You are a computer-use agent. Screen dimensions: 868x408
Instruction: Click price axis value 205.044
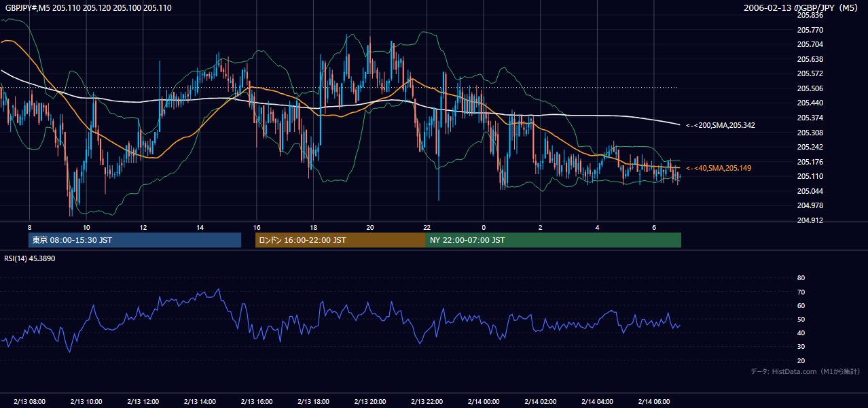click(810, 191)
